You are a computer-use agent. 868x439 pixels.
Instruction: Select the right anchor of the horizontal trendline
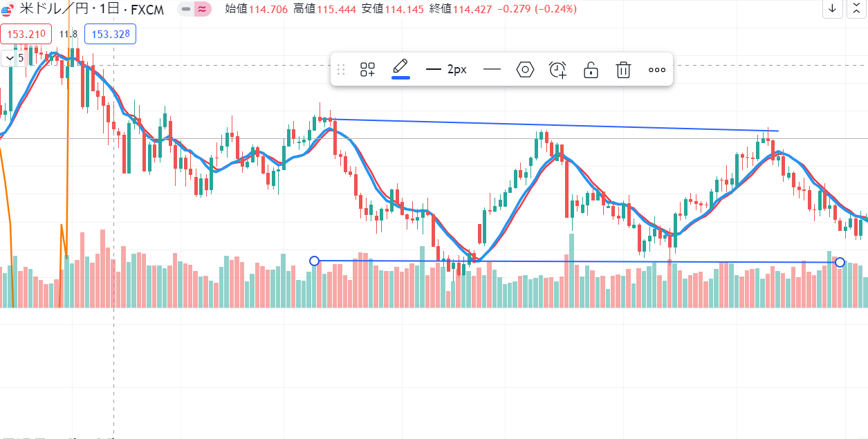tap(840, 262)
